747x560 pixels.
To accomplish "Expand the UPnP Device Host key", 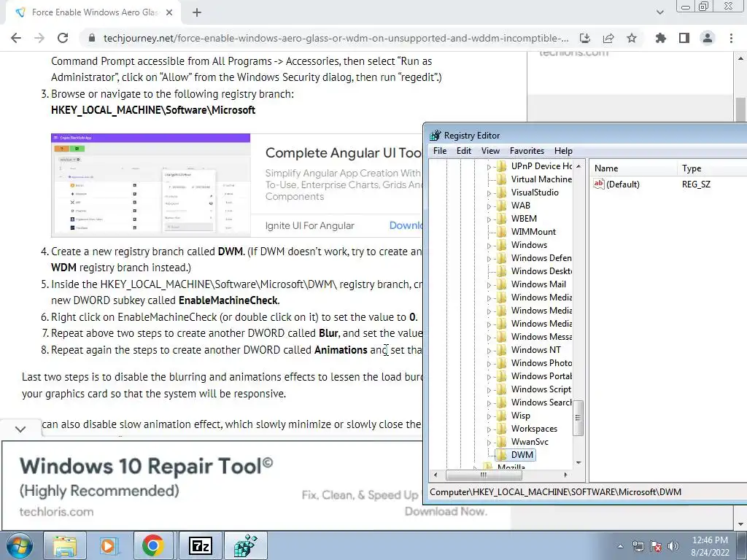I will pyautogui.click(x=489, y=167).
